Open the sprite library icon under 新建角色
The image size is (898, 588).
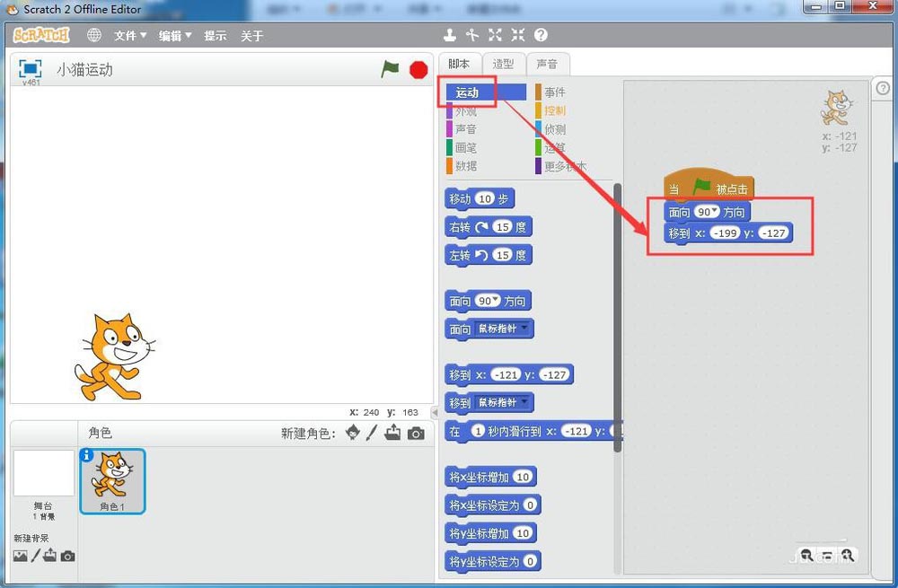[x=352, y=432]
